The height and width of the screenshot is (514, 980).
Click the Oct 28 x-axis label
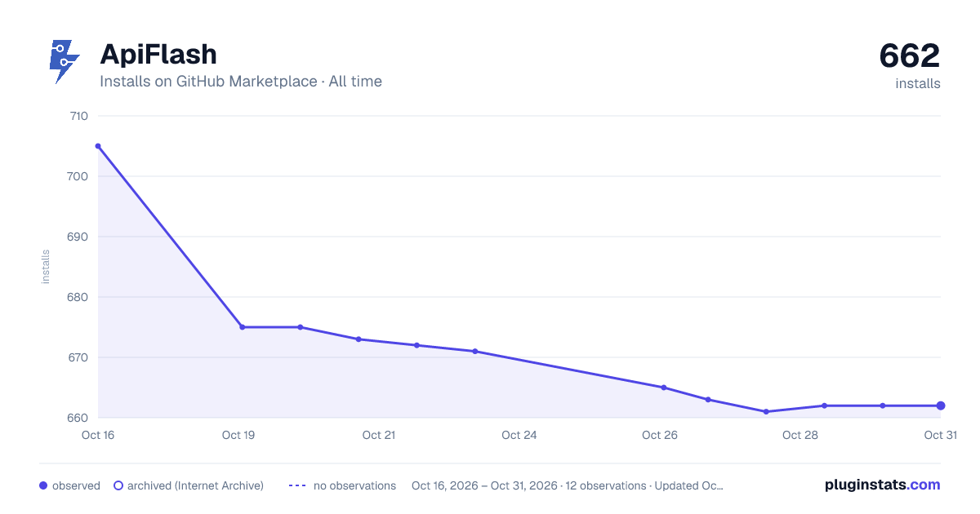(x=800, y=435)
